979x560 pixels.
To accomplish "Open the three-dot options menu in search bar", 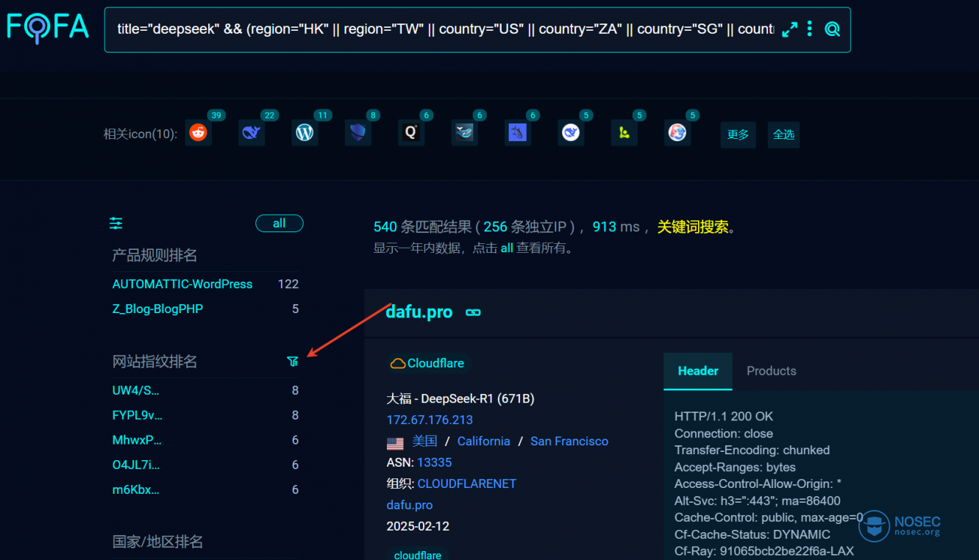I will coord(810,29).
